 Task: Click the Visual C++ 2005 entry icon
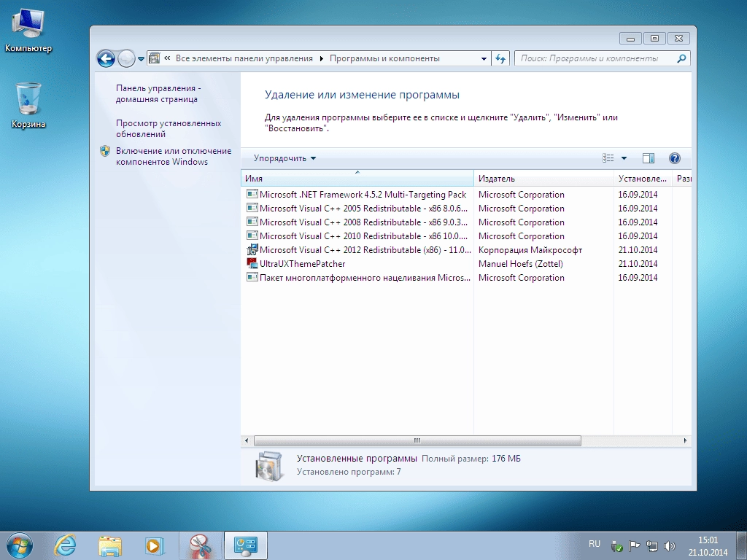[252, 208]
